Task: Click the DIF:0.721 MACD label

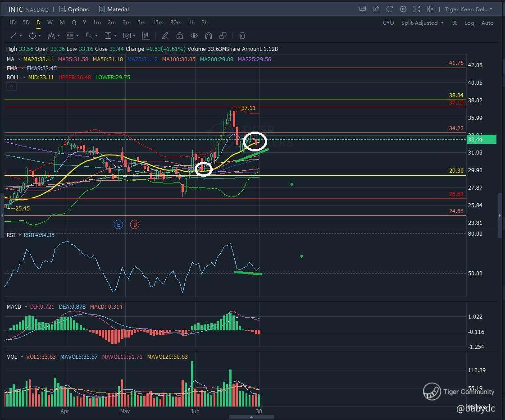Action: (42, 306)
